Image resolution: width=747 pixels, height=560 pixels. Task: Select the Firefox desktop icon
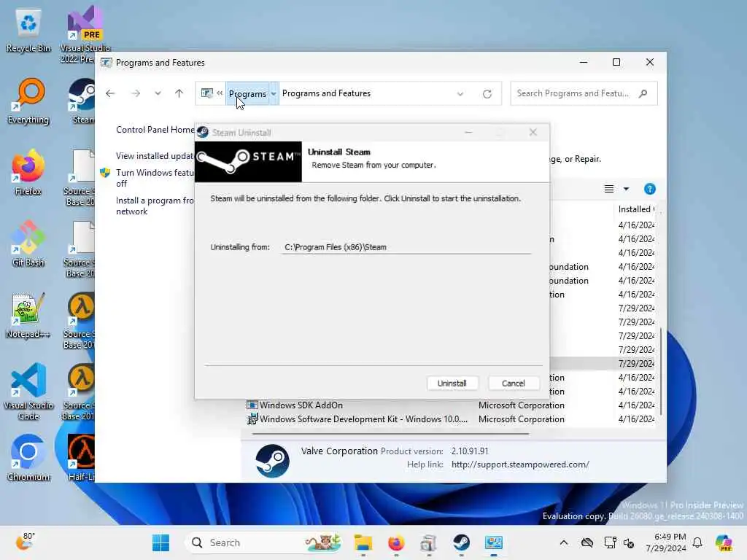[x=28, y=172]
